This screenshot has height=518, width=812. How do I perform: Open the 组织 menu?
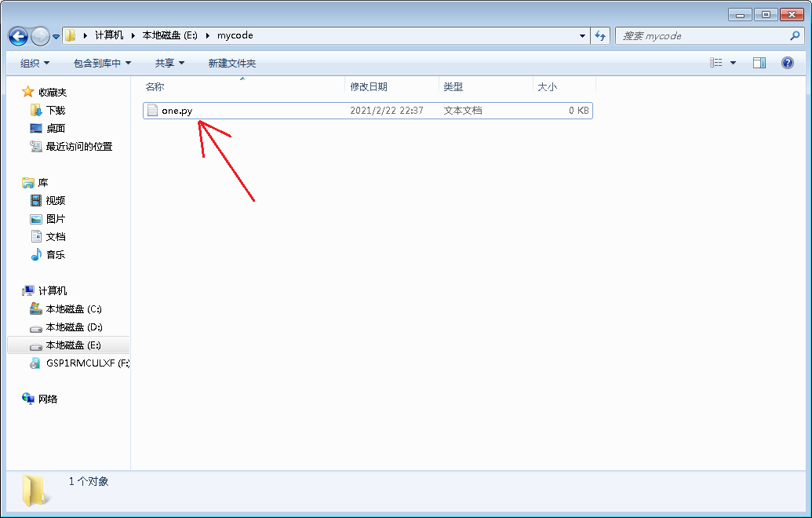pos(35,64)
